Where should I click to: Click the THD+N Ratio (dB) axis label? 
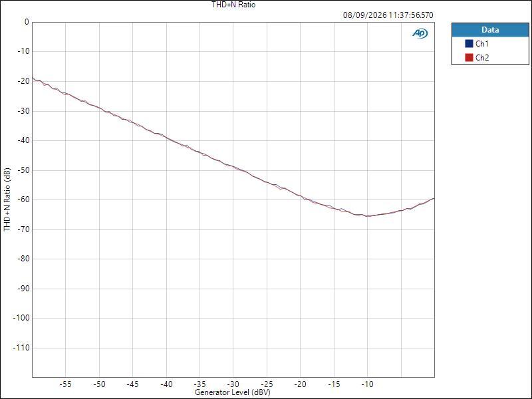7,199
